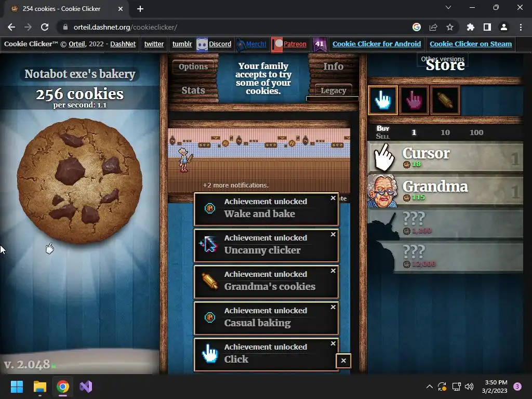Rename Notabot exe's bakery

[79, 74]
